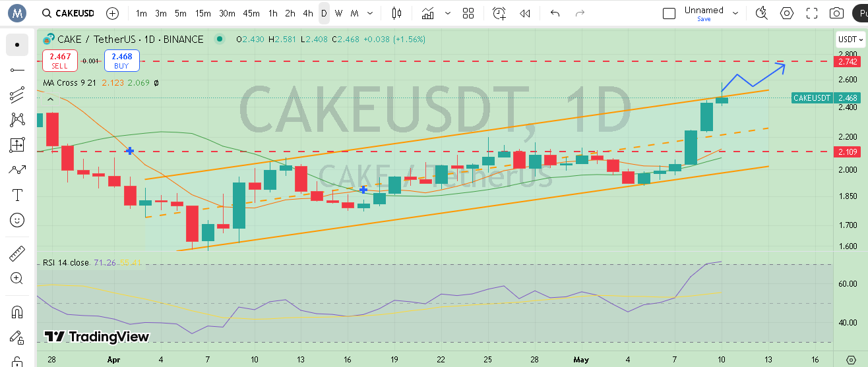Screen dimensions: 868x367
Task: Select the 1m timeframe
Action: click(x=141, y=13)
